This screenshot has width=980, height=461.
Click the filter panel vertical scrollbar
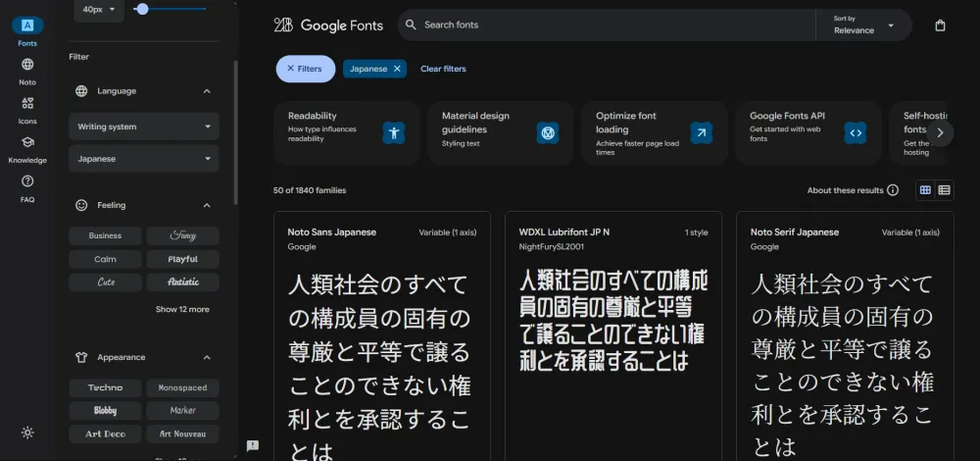(235, 132)
